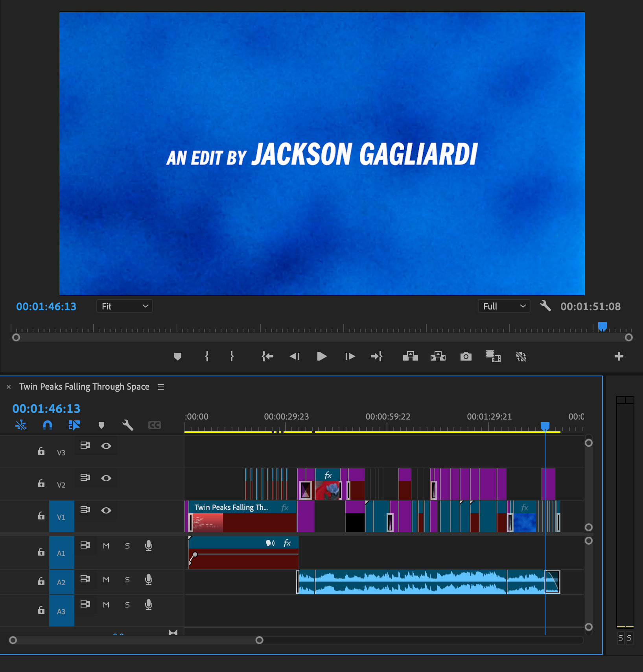
Task: Click the Program Monitor timecode 00:01:46:13
Action: (x=46, y=306)
